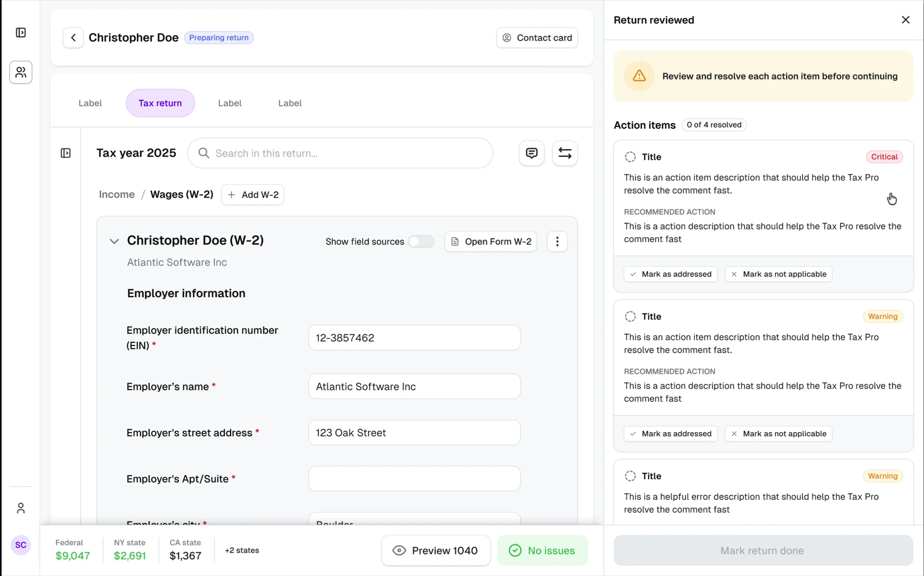Expand the +2 states summary

click(242, 550)
